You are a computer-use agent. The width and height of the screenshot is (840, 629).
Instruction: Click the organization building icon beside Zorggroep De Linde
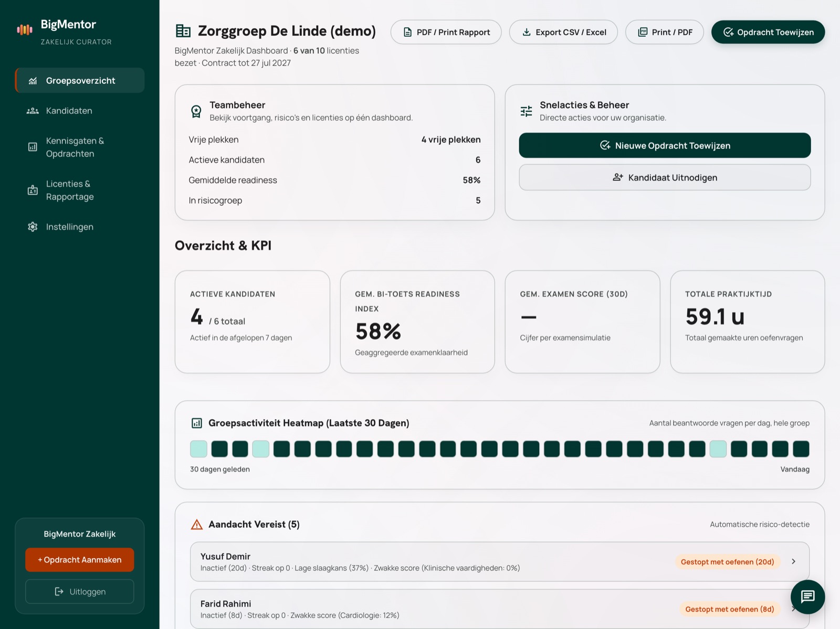coord(183,31)
